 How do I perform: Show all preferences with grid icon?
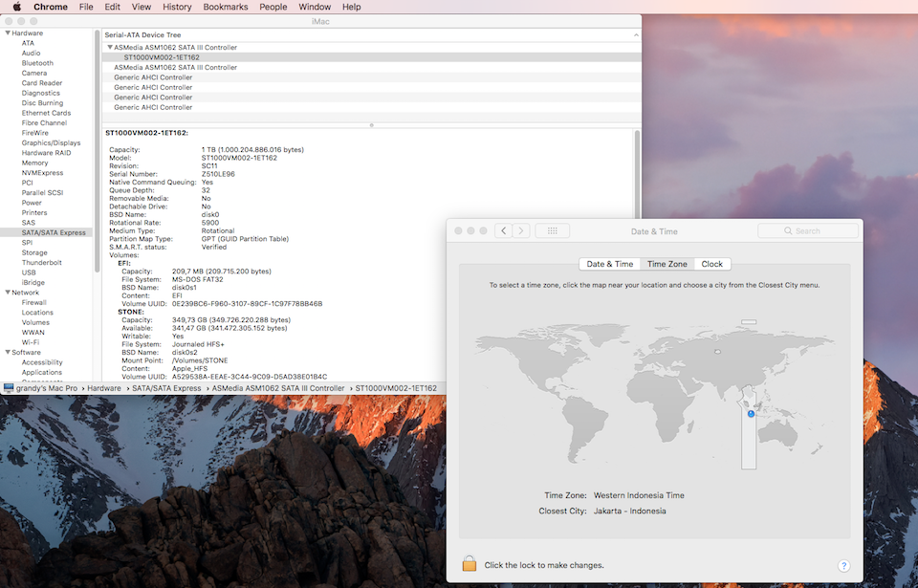[553, 230]
